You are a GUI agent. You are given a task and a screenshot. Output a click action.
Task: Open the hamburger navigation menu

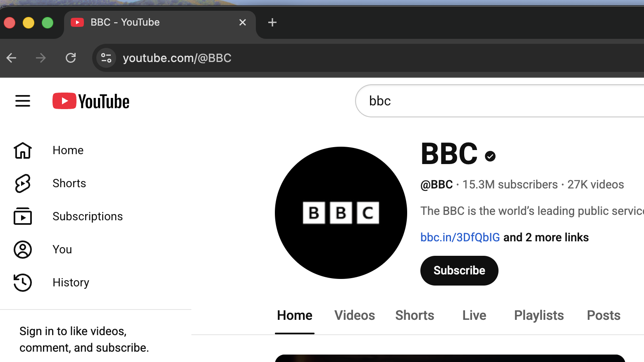[x=23, y=101]
